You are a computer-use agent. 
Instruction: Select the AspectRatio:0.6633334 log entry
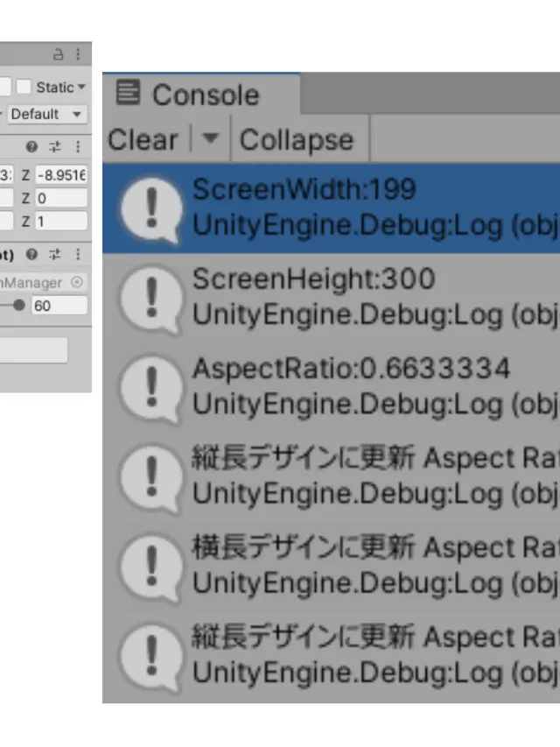350,386
